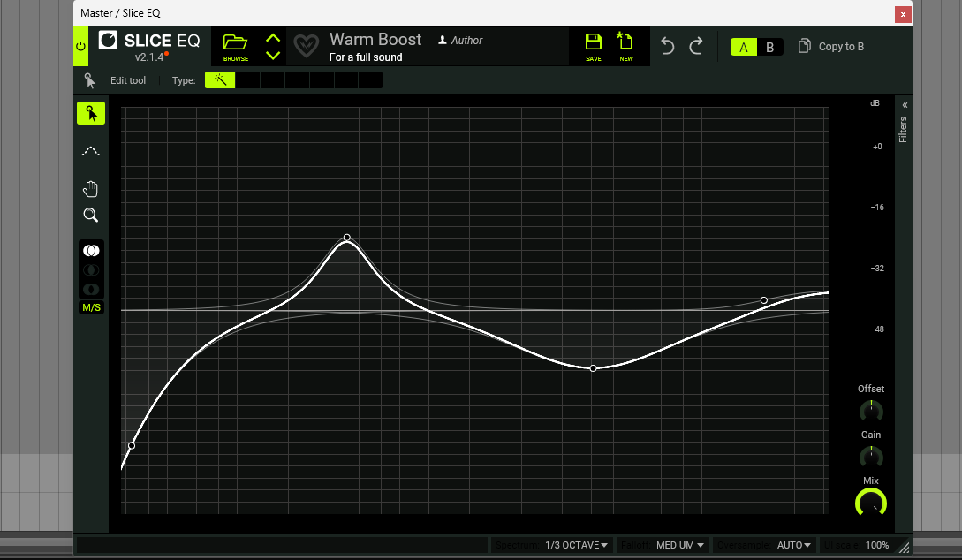Adjust the Gain knob
The image size is (962, 560).
[x=871, y=457]
